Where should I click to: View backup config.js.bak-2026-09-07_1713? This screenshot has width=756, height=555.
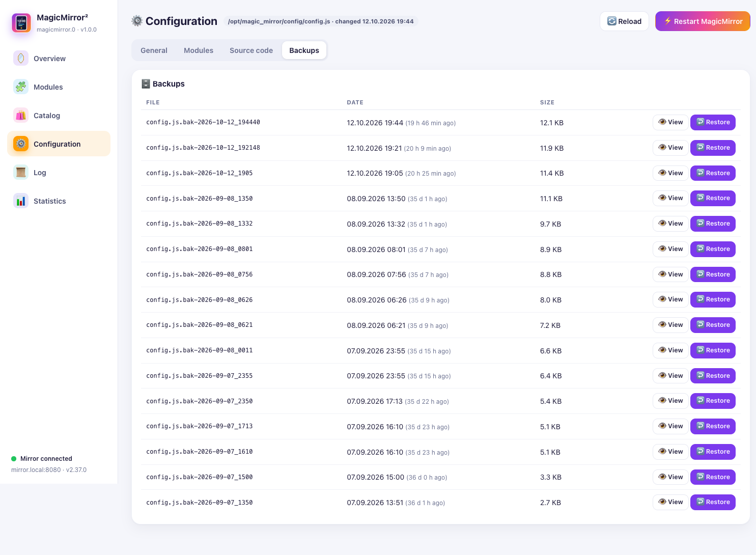(670, 426)
